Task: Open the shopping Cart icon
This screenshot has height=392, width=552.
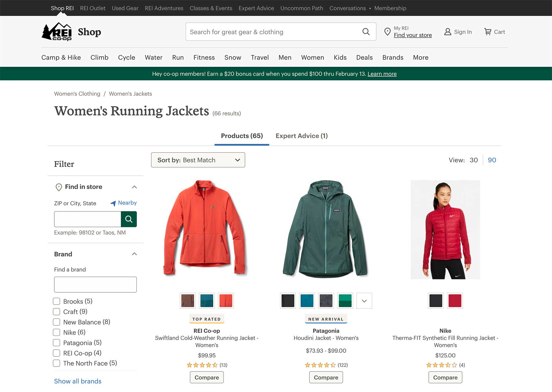Action: (488, 32)
